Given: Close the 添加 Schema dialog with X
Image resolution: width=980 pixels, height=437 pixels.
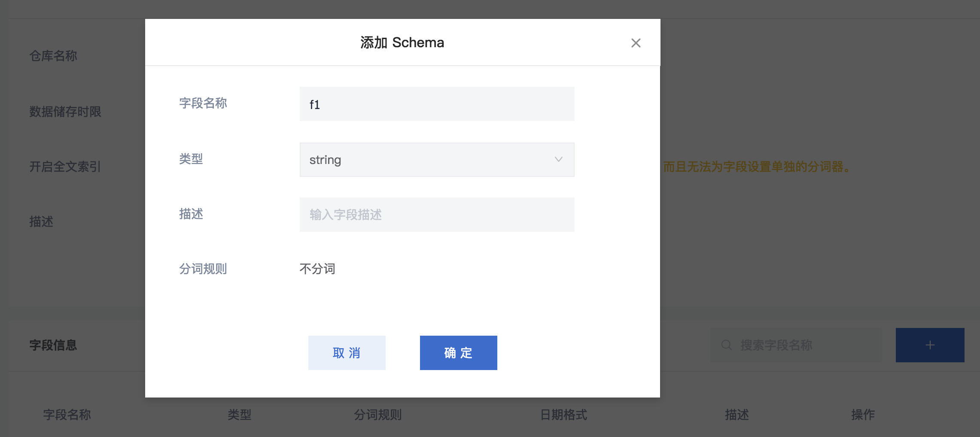Looking at the screenshot, I should click(x=636, y=43).
